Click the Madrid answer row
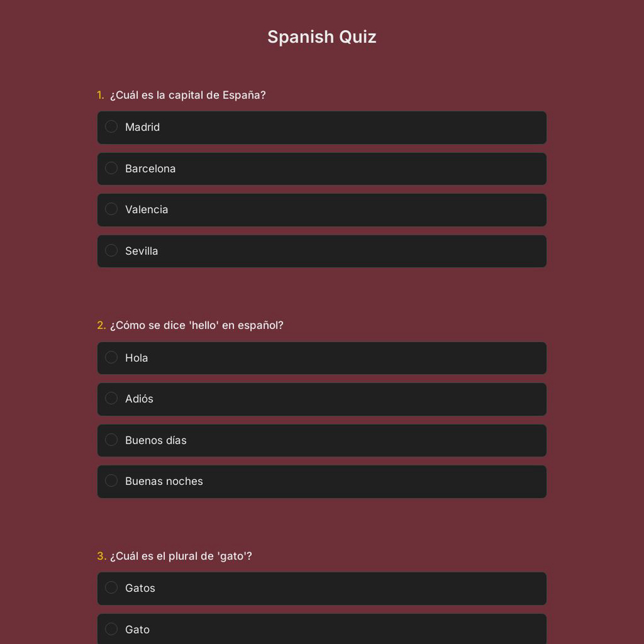The image size is (644, 644). point(322,127)
